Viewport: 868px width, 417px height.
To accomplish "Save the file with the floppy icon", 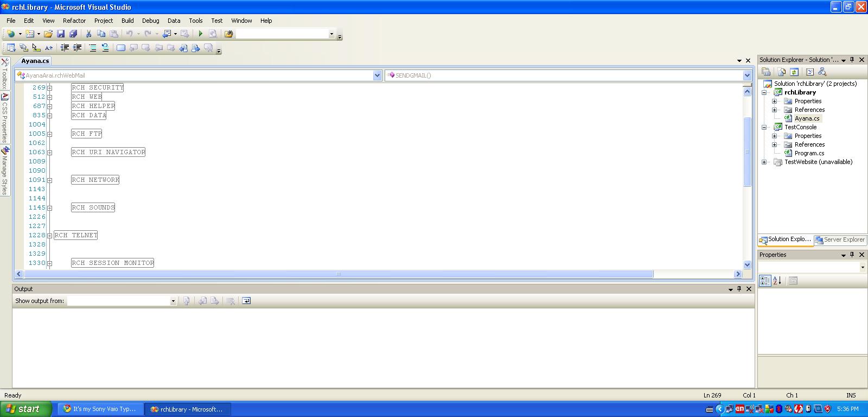I will (61, 34).
